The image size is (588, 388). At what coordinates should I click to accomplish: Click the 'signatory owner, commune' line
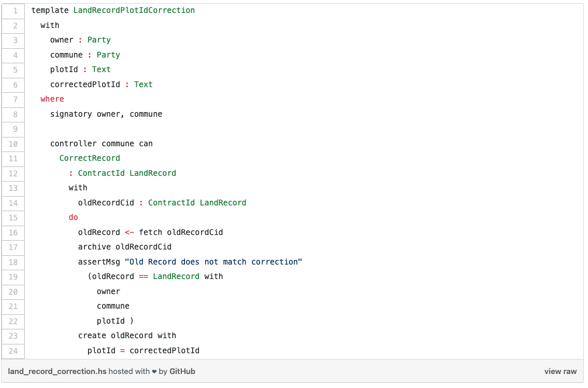click(x=106, y=114)
